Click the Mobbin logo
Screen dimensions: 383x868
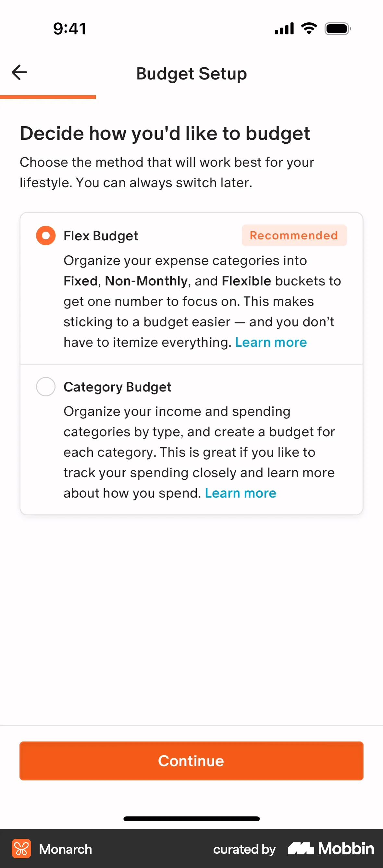click(331, 849)
